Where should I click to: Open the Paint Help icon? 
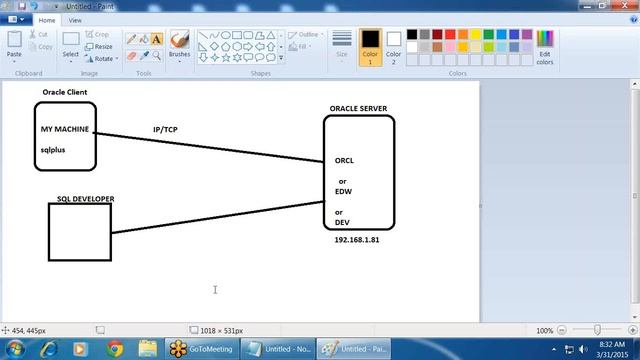[x=634, y=20]
